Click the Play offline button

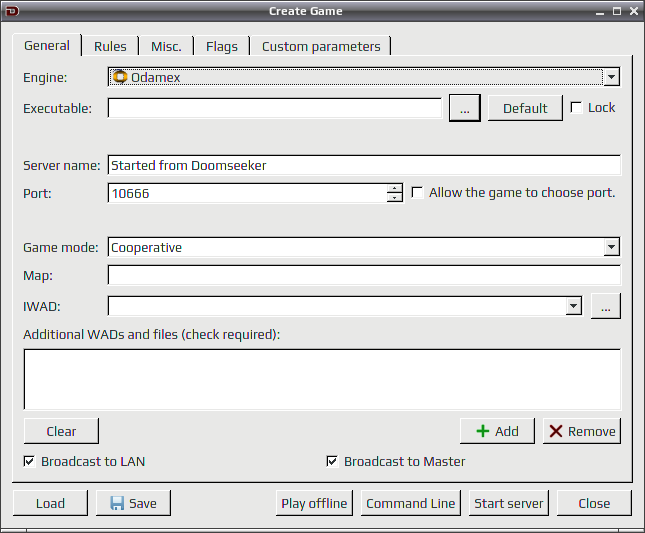(314, 503)
